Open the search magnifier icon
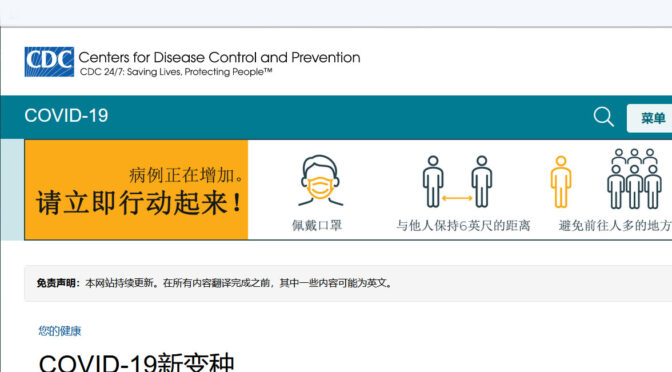Image resolution: width=672 pixels, height=372 pixels. 603,117
